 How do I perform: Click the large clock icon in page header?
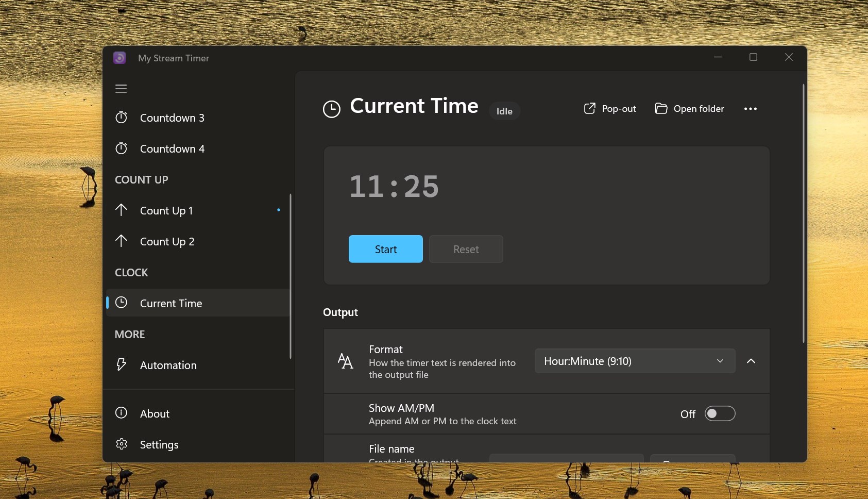pyautogui.click(x=332, y=109)
